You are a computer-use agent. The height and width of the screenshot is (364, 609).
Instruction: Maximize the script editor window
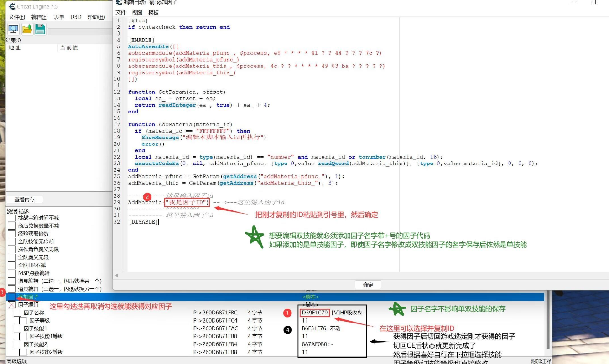(593, 3)
